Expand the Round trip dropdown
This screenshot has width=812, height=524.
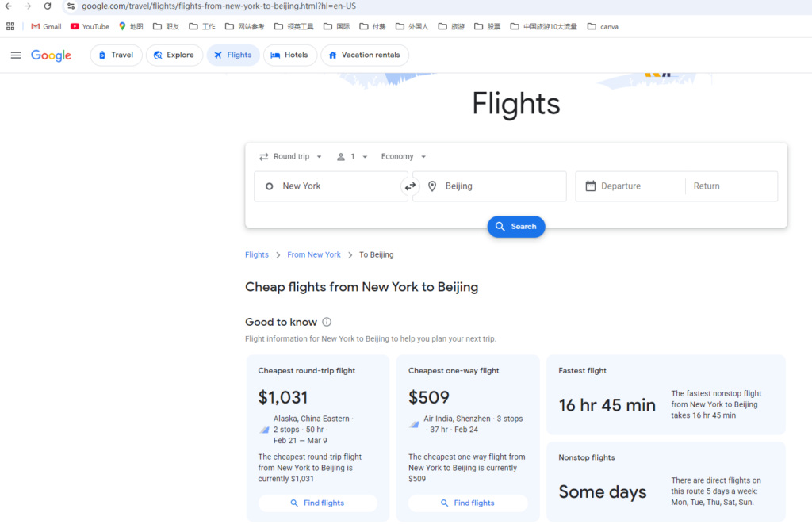(x=291, y=157)
